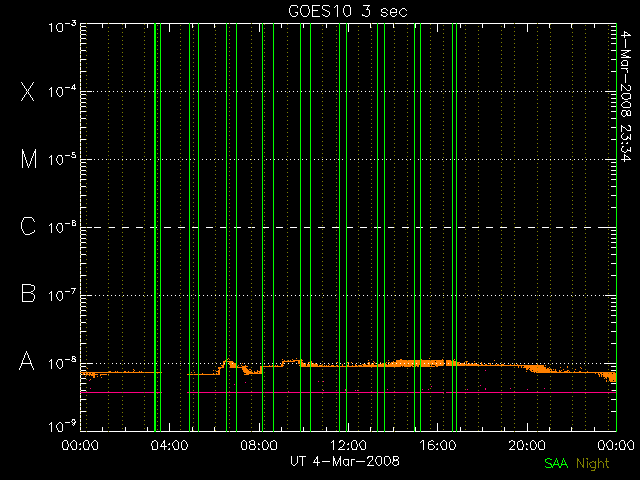Image resolution: width=640 pixels, height=480 pixels.
Task: Click the 00:00 label at axis end
Action: tap(616, 445)
